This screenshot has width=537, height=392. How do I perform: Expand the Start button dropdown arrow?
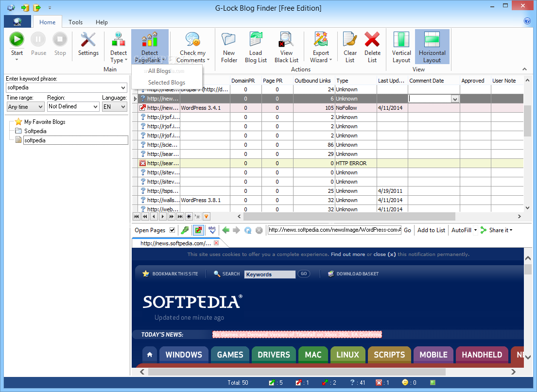coord(17,60)
